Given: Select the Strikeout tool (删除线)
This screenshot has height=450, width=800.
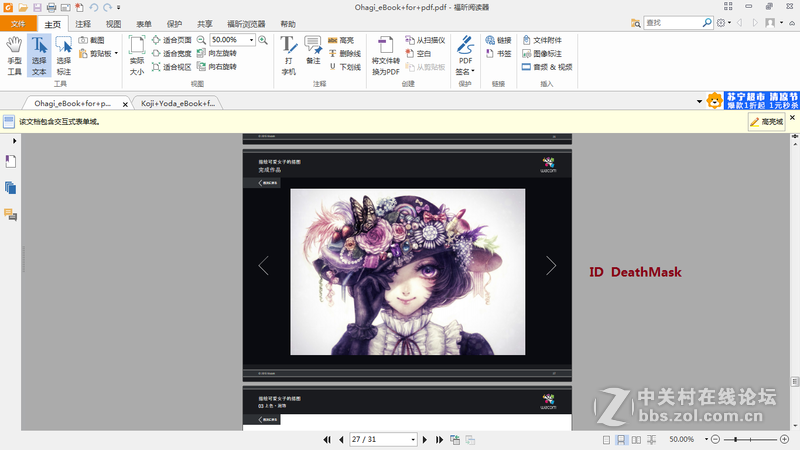Looking at the screenshot, I should pos(344,53).
